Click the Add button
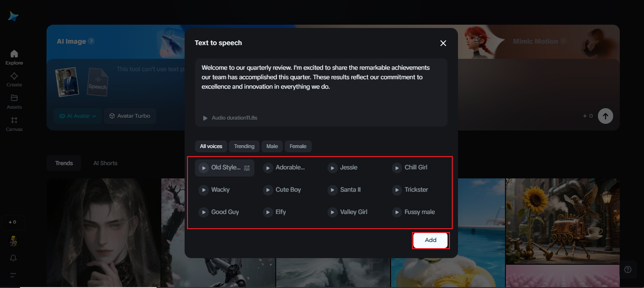This screenshot has height=288, width=644. tap(430, 240)
